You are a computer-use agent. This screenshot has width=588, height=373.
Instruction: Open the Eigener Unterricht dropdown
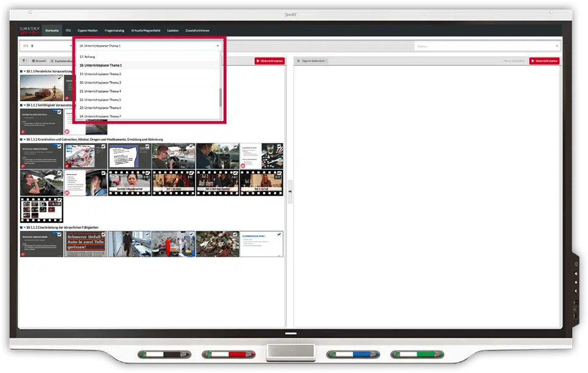point(314,61)
